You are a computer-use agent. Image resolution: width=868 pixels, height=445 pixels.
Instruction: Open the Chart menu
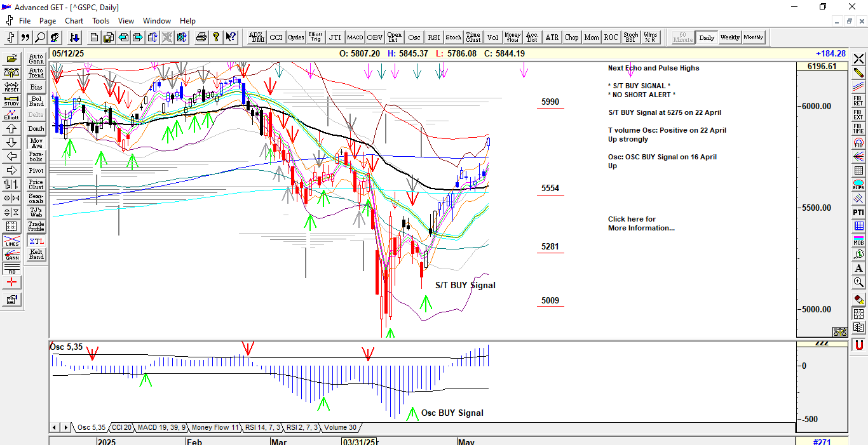point(74,21)
